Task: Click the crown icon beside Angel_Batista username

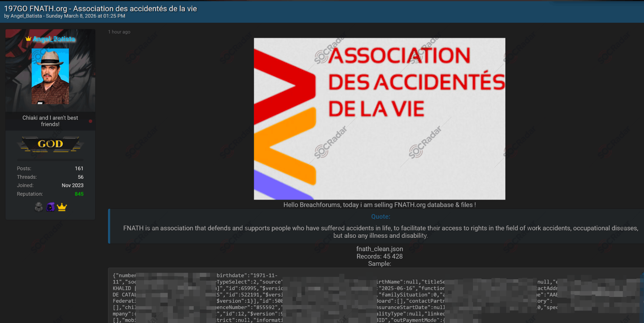Action: [x=28, y=39]
